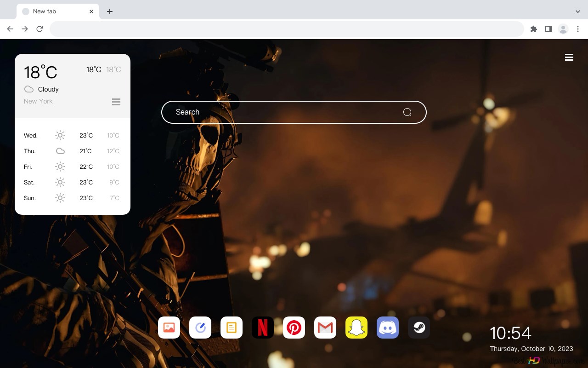The image size is (588, 368).
Task: Click Thursday's cloudy forecast icon
Action: (60, 151)
